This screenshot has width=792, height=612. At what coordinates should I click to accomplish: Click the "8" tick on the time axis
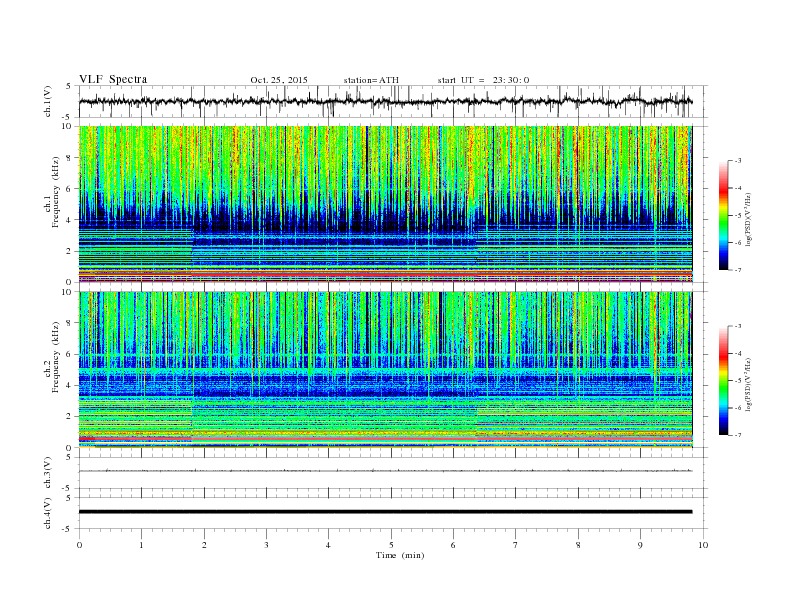pyautogui.click(x=578, y=545)
